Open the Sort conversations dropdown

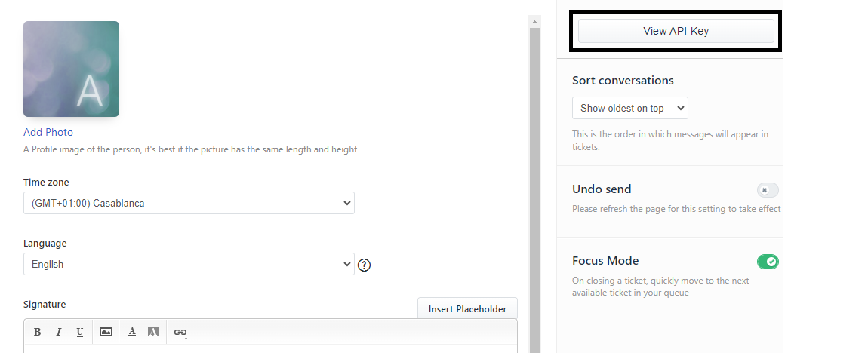(629, 108)
